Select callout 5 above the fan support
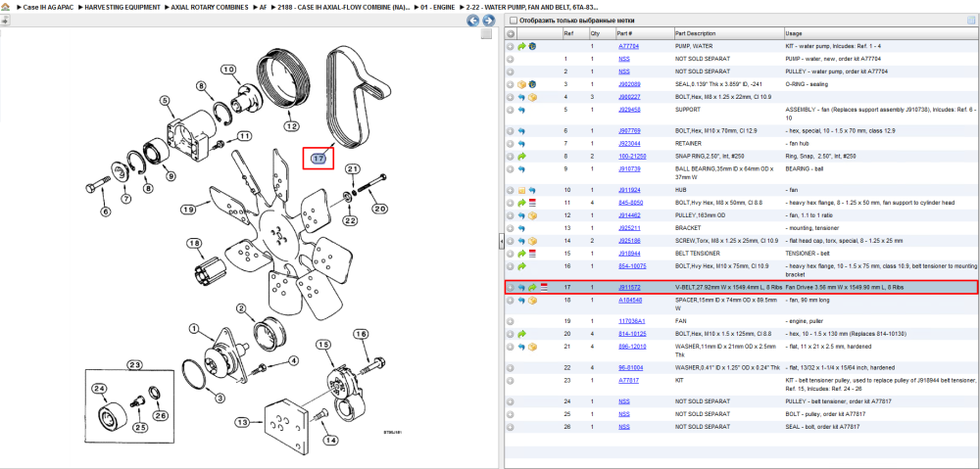The height and width of the screenshot is (469, 980). point(165,99)
